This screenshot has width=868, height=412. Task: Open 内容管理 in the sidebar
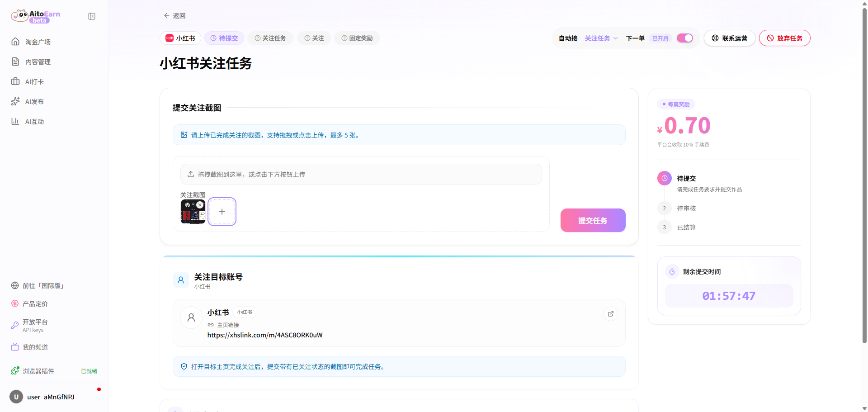click(54, 62)
